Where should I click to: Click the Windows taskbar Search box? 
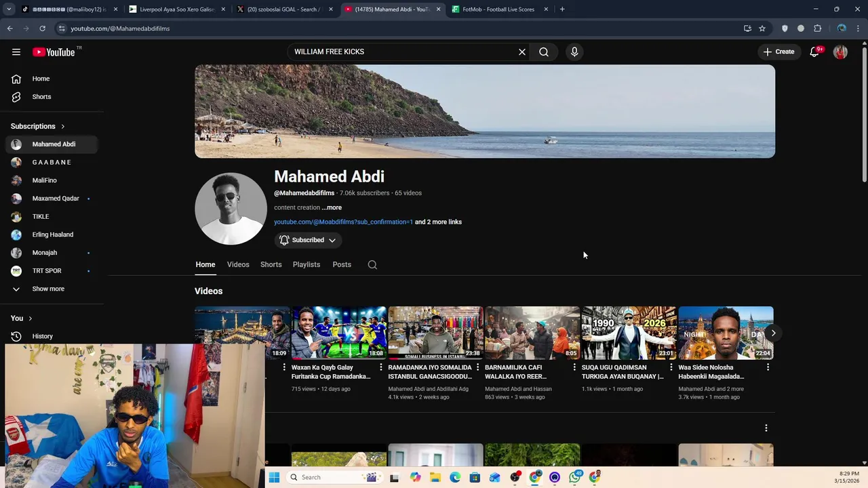tap(334, 477)
